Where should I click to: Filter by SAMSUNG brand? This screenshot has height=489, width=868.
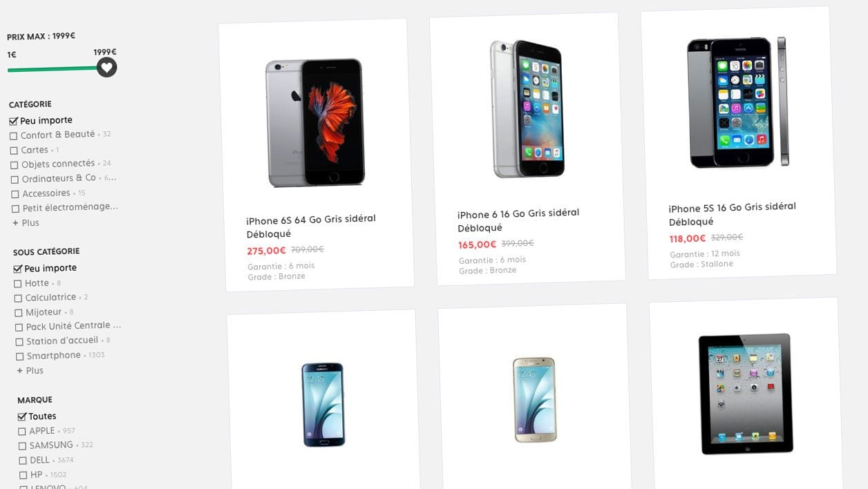point(23,446)
